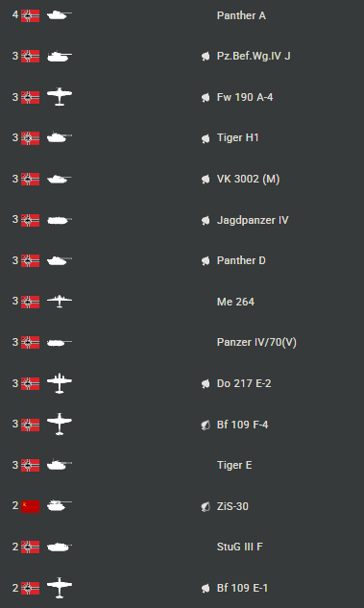Image resolution: width=364 pixels, height=608 pixels.
Task: Click the tank destroyer icon for Panzer IV/70(V)
Action: point(60,342)
